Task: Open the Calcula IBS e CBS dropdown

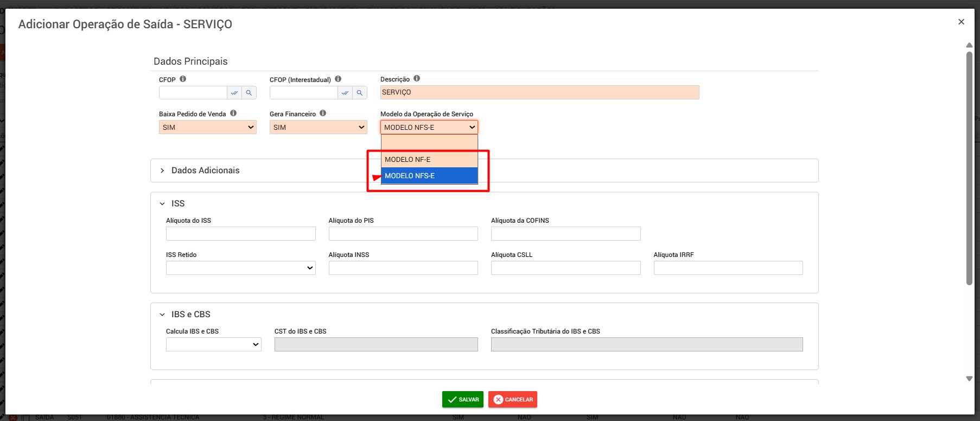Action: click(213, 344)
